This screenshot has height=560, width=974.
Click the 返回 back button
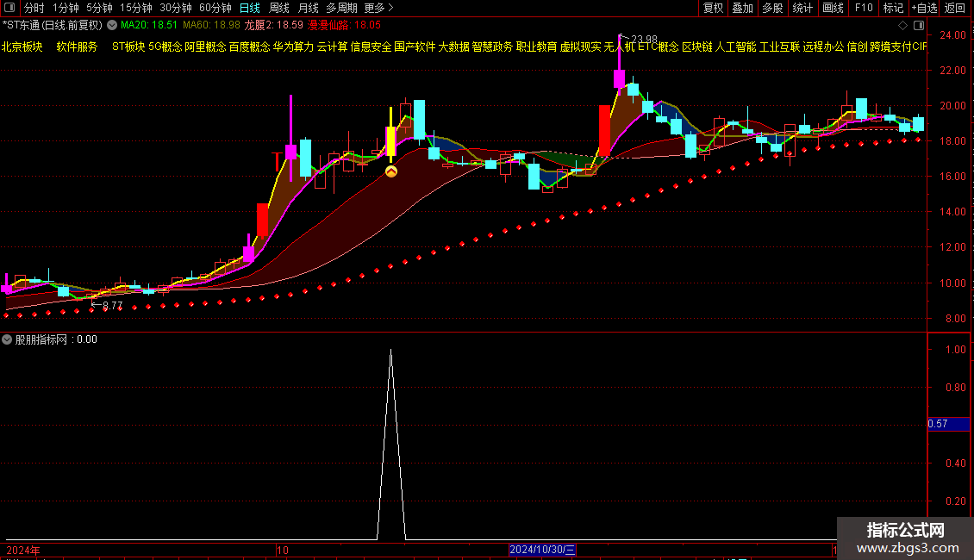pyautogui.click(x=955, y=8)
